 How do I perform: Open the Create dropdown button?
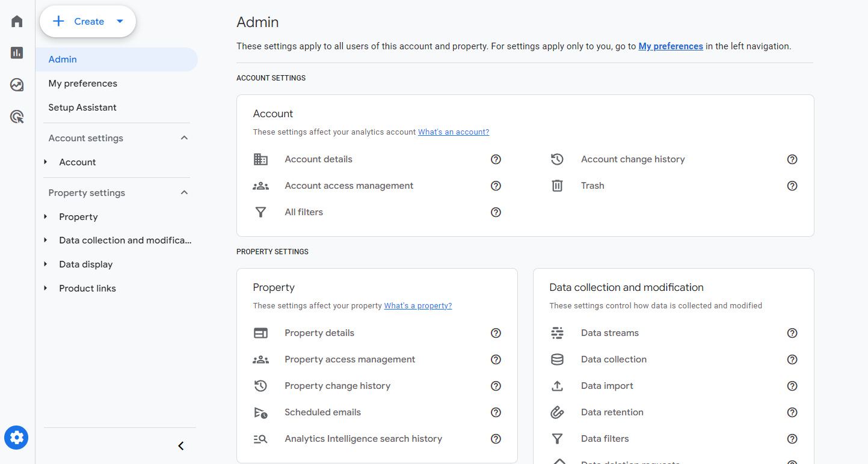pyautogui.click(x=88, y=22)
